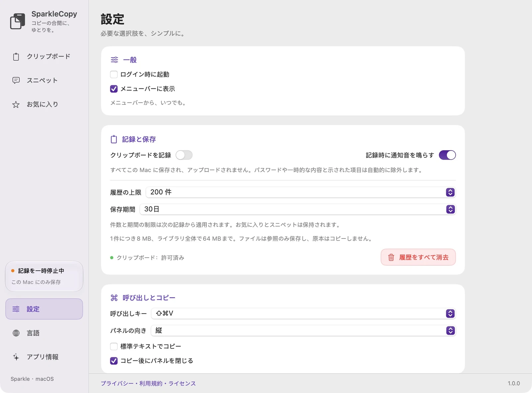Click the trash can icon

tap(391, 257)
